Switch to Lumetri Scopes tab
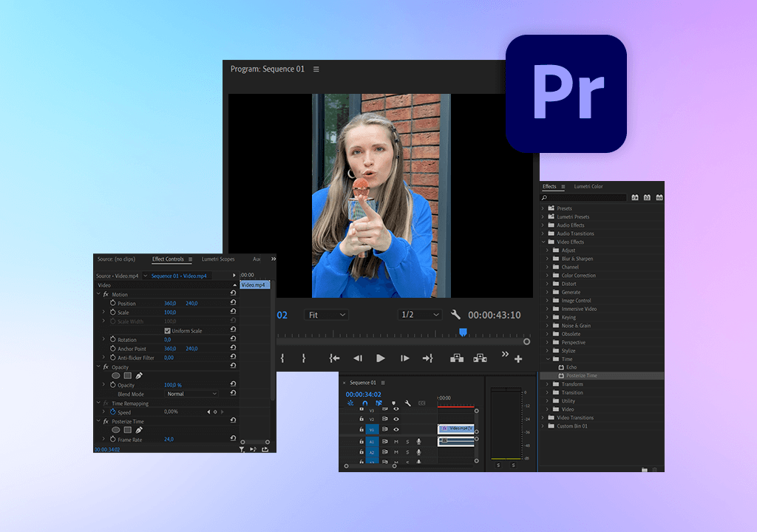Screen dimensions: 757x532 pyautogui.click(x=218, y=259)
